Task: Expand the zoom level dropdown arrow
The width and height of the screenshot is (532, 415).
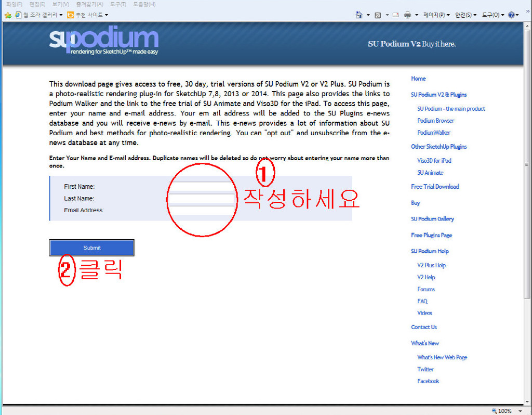Action: [520, 411]
